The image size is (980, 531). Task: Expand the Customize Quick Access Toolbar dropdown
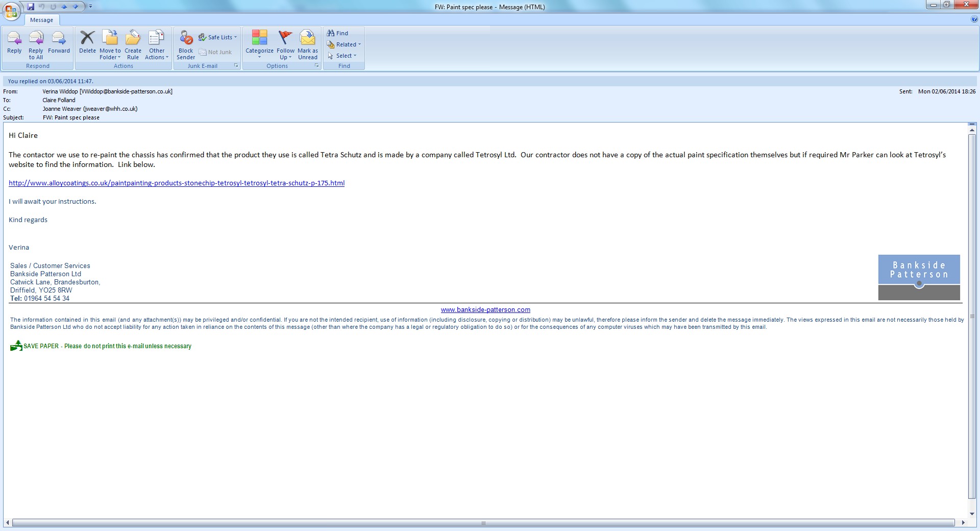coord(90,7)
